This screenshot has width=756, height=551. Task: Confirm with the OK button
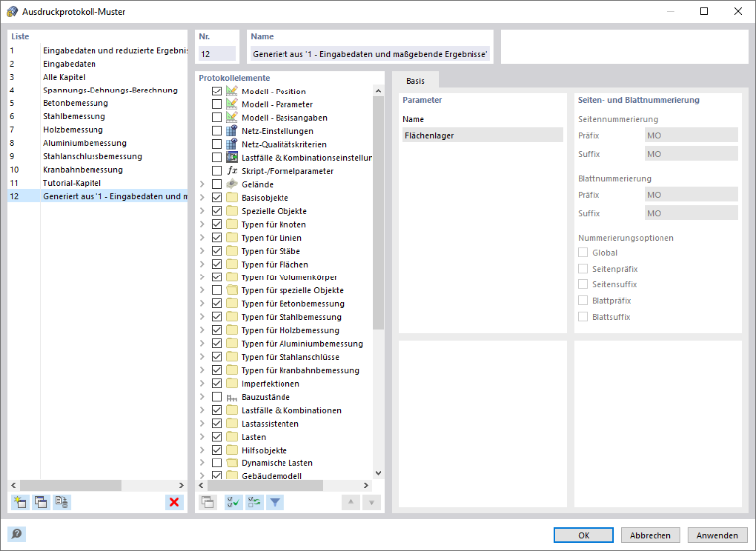click(x=583, y=535)
